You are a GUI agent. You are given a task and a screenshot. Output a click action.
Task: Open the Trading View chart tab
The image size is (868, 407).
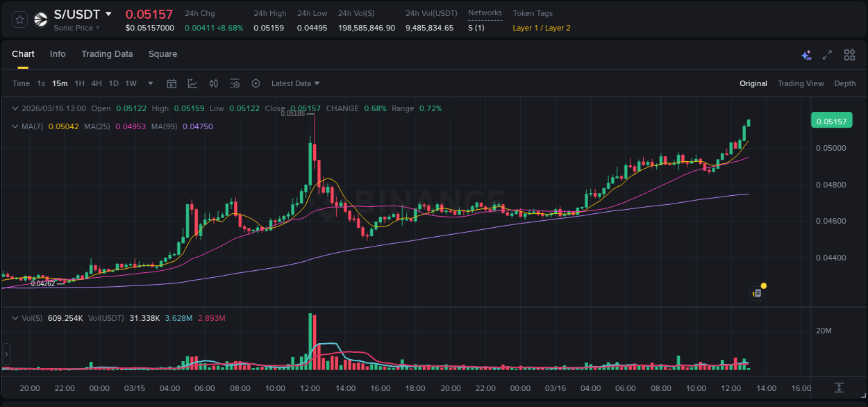click(x=801, y=83)
